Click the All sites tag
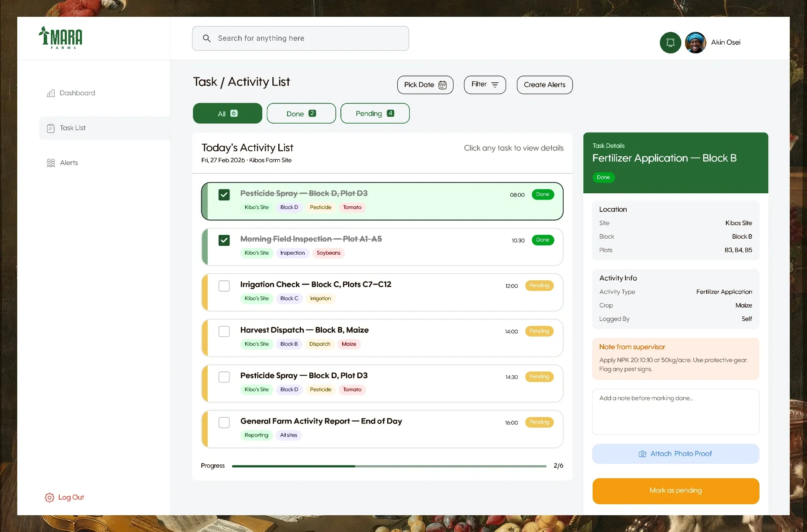The image size is (807, 532). [x=289, y=435]
